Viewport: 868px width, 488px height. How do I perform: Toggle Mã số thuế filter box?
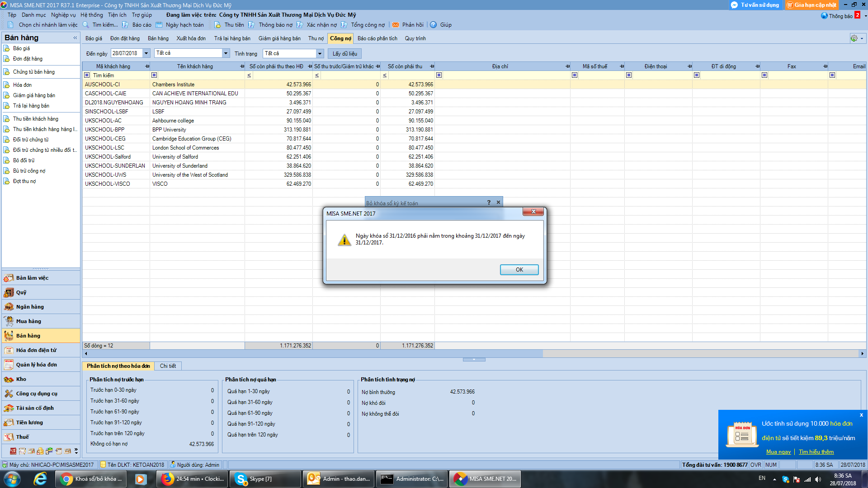click(575, 75)
